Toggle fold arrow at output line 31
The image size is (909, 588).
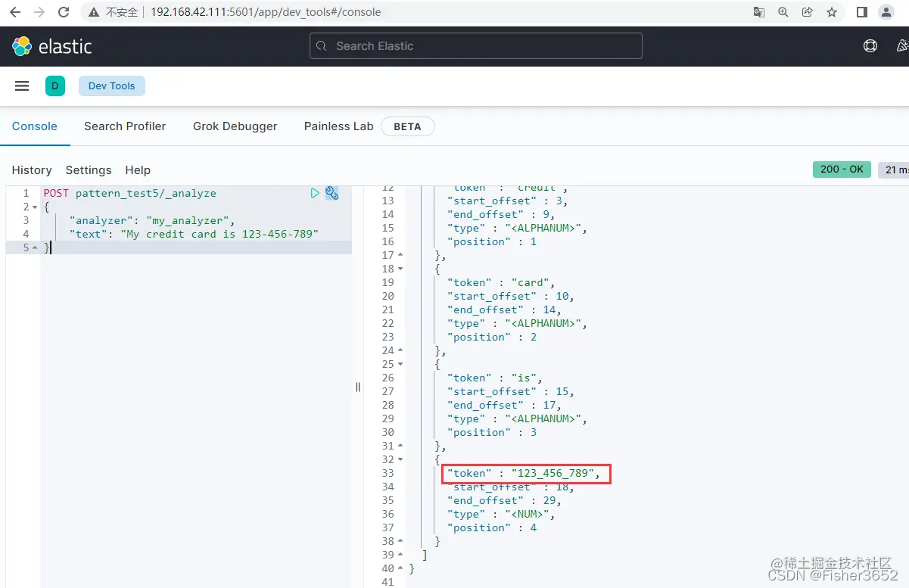[400, 446]
